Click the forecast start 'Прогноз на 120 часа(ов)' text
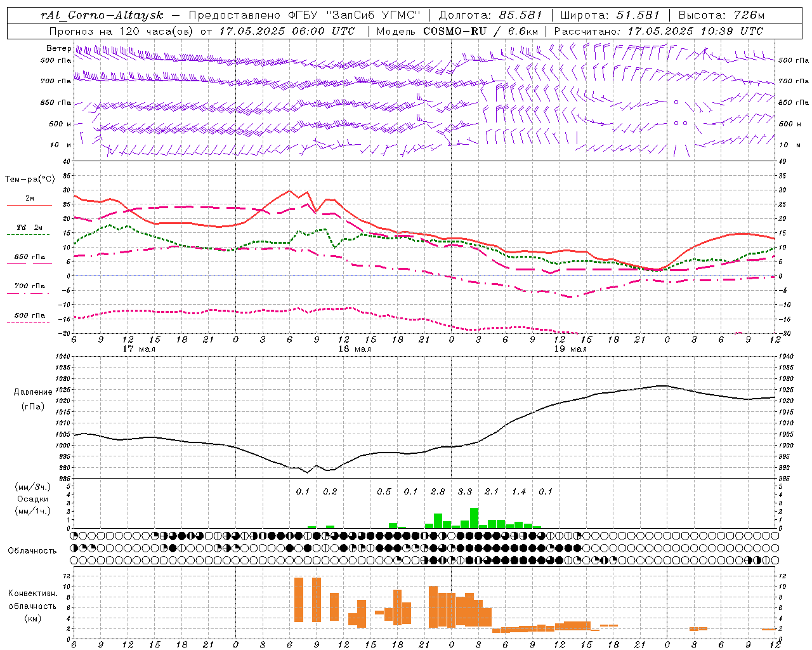This screenshot has height=650, width=812. (x=122, y=31)
